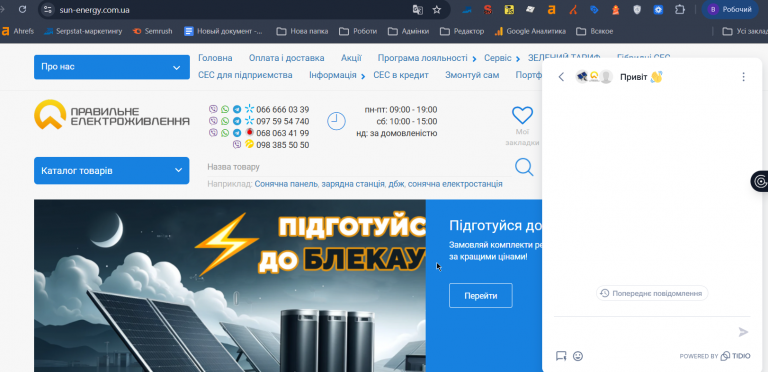Open the 'Редактор' bookmarks folder
Image resolution: width=768 pixels, height=372 pixels.
[x=462, y=31]
